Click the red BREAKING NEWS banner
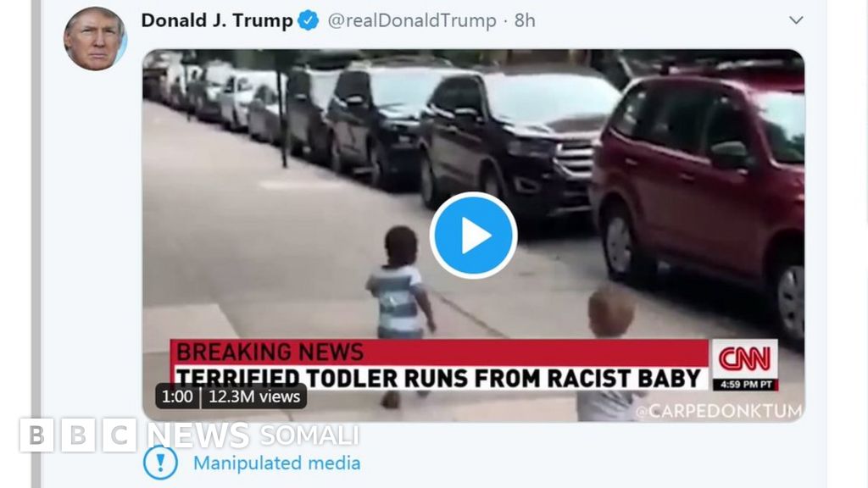 click(x=439, y=352)
